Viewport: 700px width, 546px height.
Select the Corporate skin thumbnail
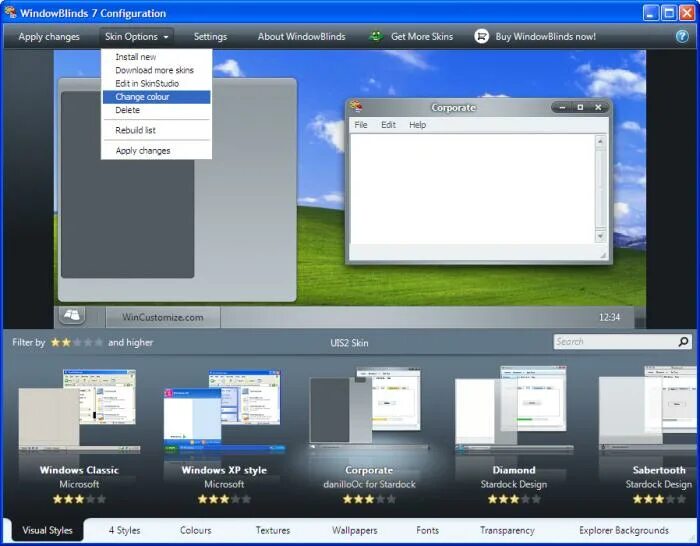coord(369,408)
